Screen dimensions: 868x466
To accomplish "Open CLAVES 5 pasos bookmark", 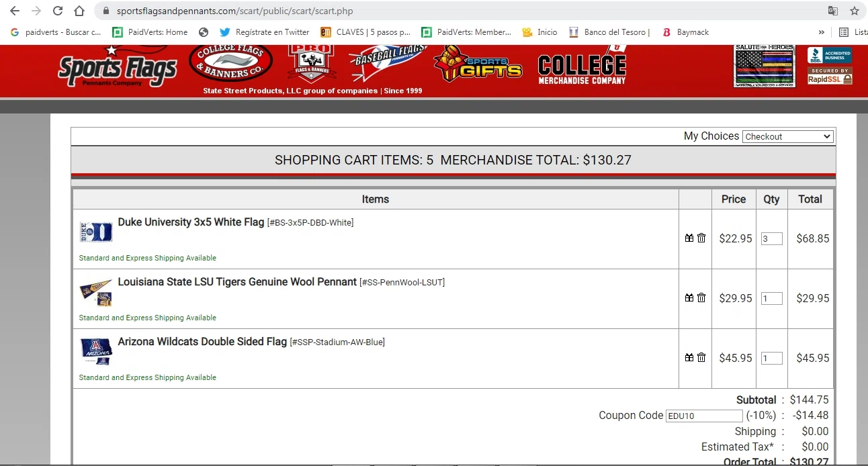I will [x=365, y=32].
